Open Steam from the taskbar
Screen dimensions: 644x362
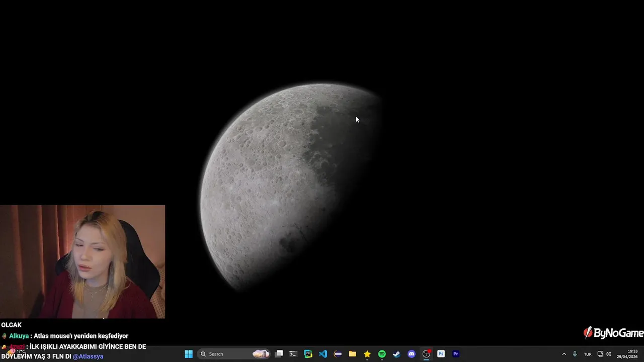coord(396,354)
